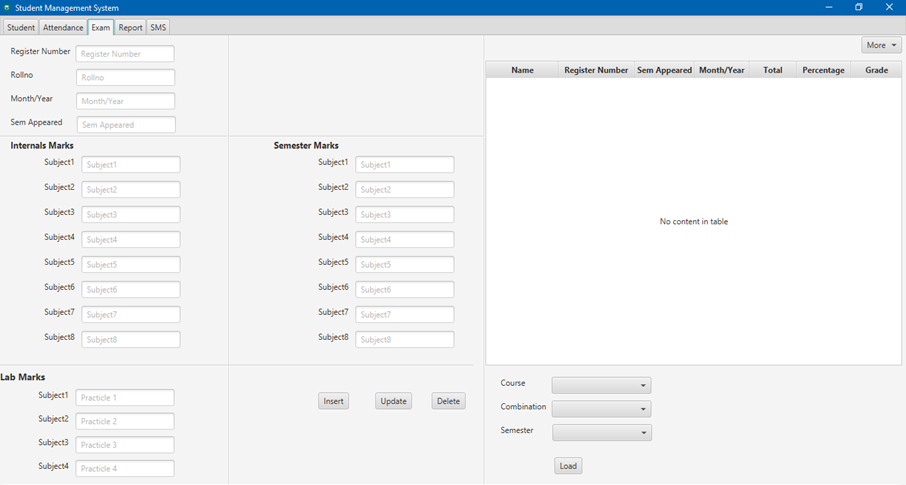This screenshot has height=485, width=906.
Task: Click Internals Marks Subject4 field
Action: (131, 239)
